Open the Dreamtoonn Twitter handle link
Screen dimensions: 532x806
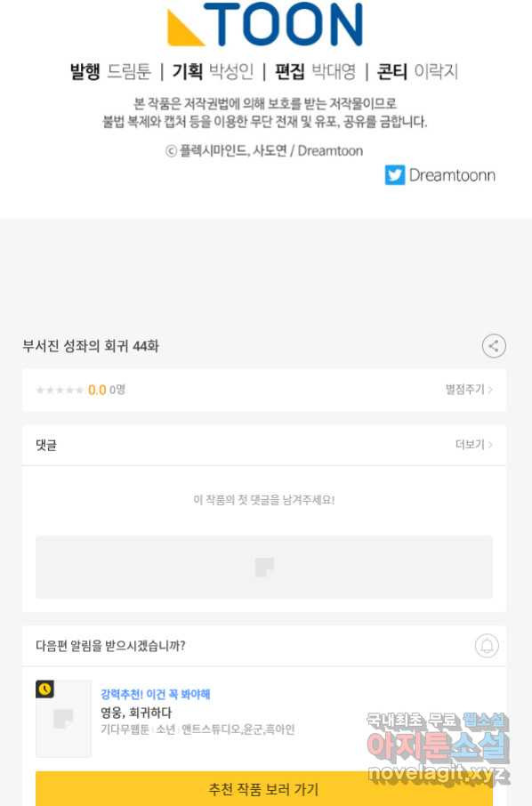[x=452, y=175]
